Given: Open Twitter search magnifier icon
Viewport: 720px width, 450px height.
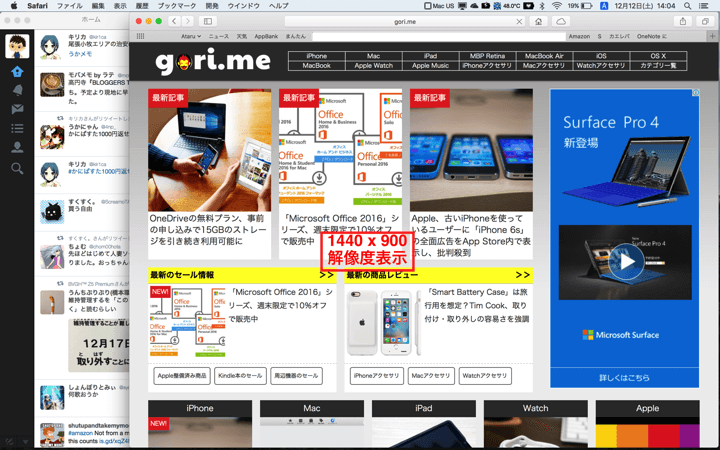Looking at the screenshot, I should coord(17,168).
